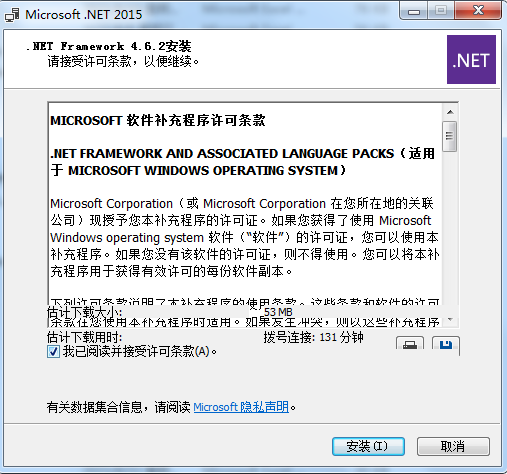
Task: Click the license scrollbar thumb
Action: [450, 136]
